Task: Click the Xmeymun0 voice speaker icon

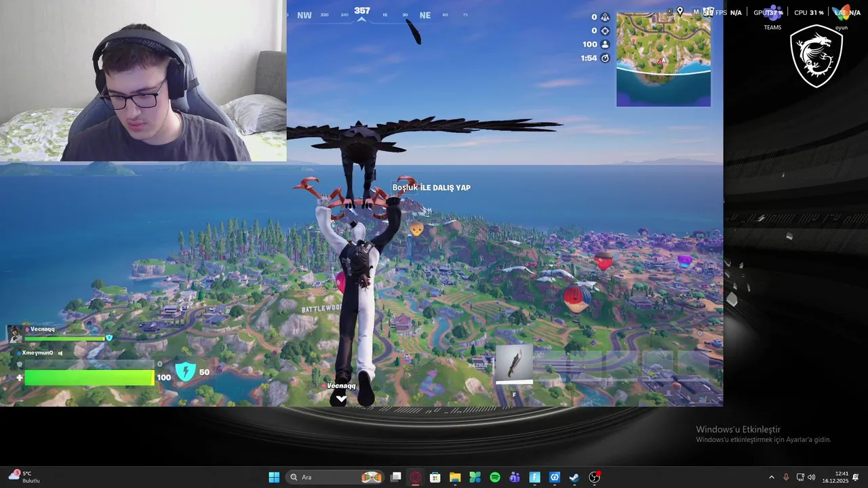Action: (60, 353)
